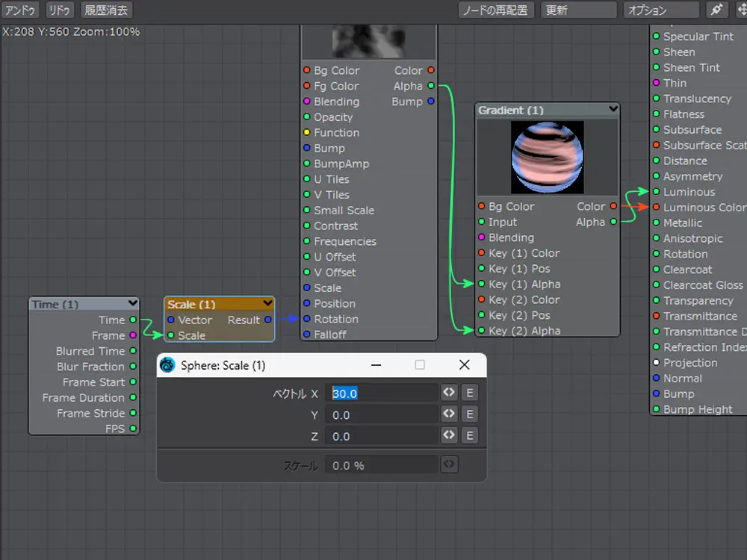Click the slider arrows beside the X field
Viewport: 747px width, 560px height.
pyautogui.click(x=449, y=393)
